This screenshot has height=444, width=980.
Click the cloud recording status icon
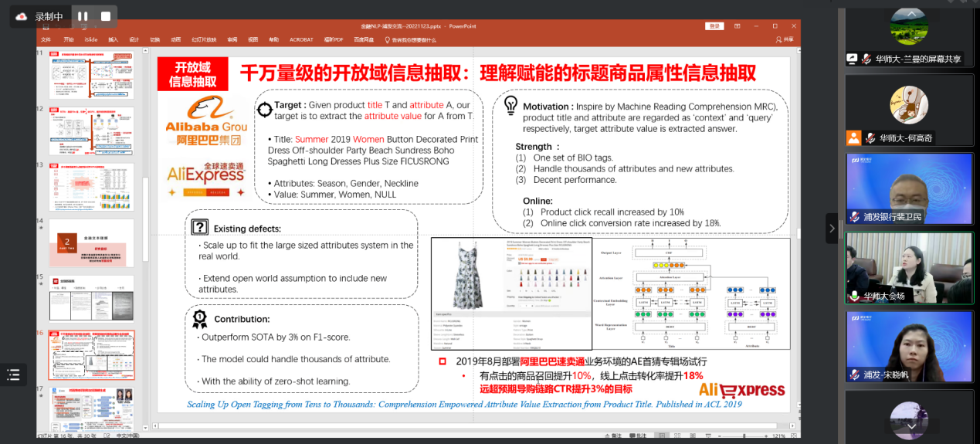22,16
